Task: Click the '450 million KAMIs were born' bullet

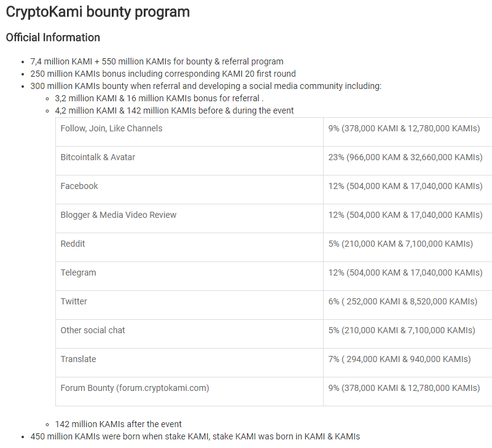Action: tap(195, 436)
